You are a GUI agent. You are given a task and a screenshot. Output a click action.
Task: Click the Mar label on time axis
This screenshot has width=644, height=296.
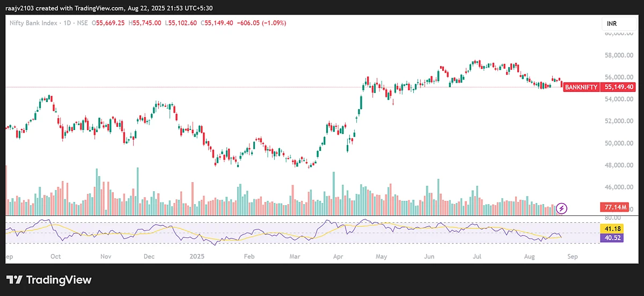[x=295, y=257]
